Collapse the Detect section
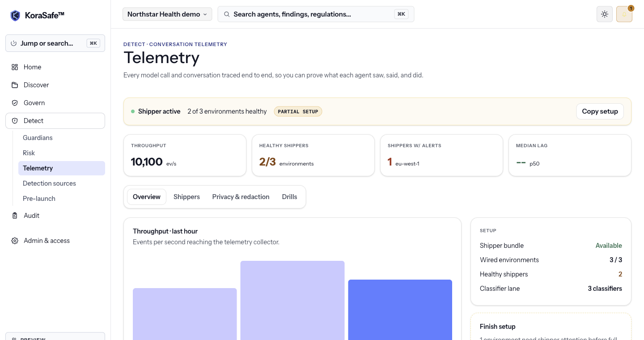This screenshot has height=340, width=644. tap(55, 121)
